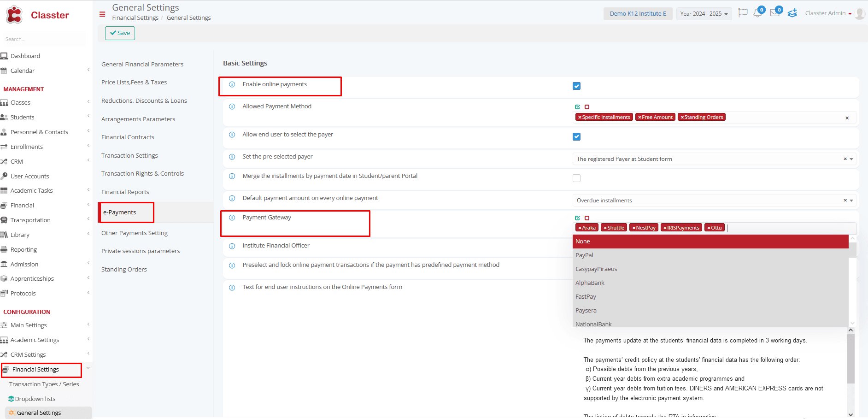Open Dashboard from sidebar
Screen dimensions: 868x419
25,56
